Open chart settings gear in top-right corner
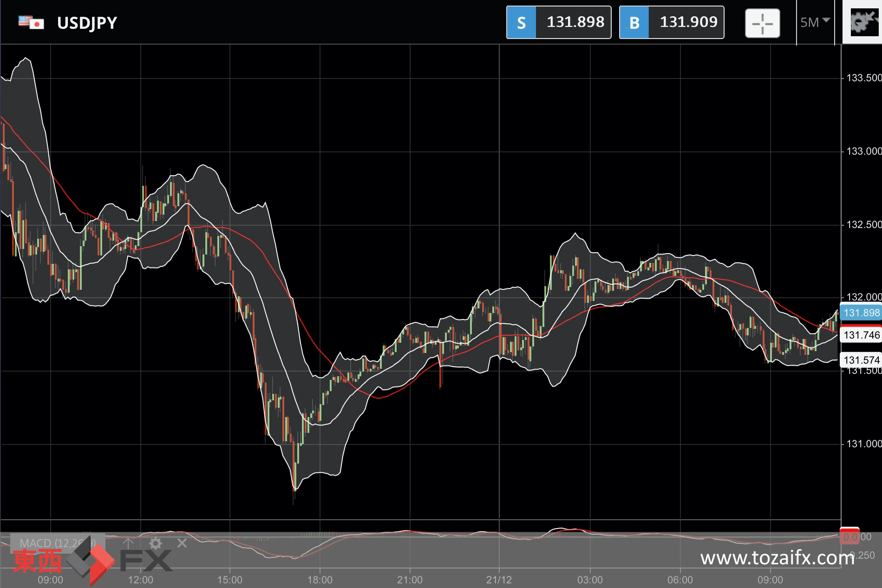 point(862,22)
